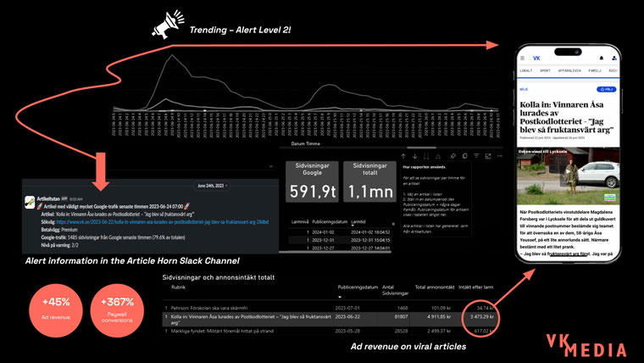
Task: Click 'Betalvägg: Premium' line in Slack message
Action: (59, 230)
